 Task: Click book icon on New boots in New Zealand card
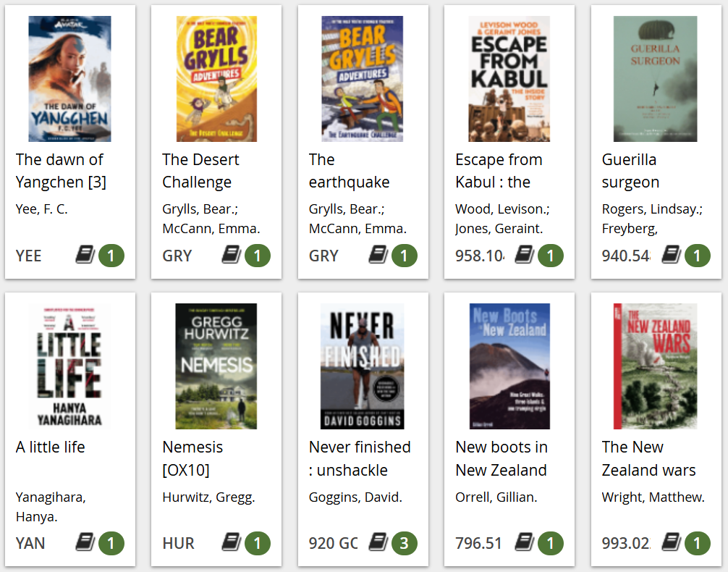coord(525,542)
